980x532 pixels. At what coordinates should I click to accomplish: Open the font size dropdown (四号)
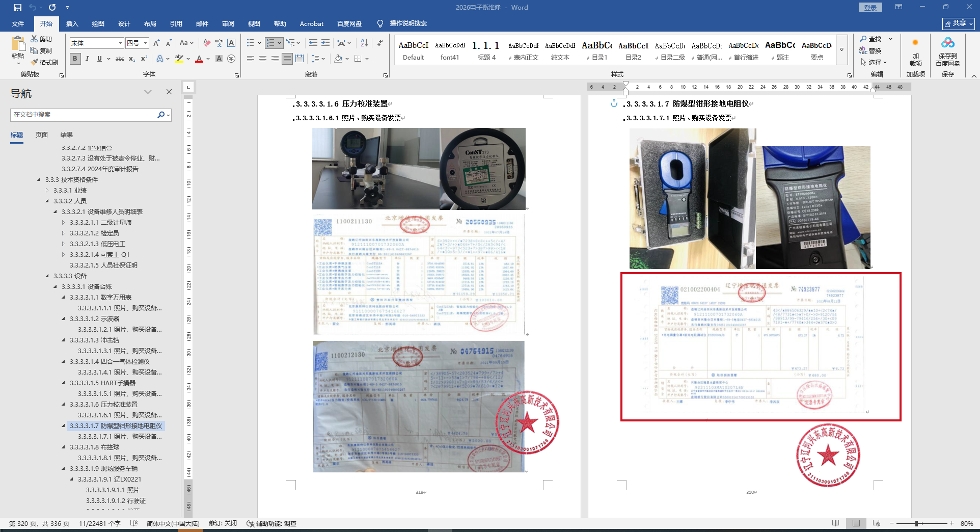145,43
